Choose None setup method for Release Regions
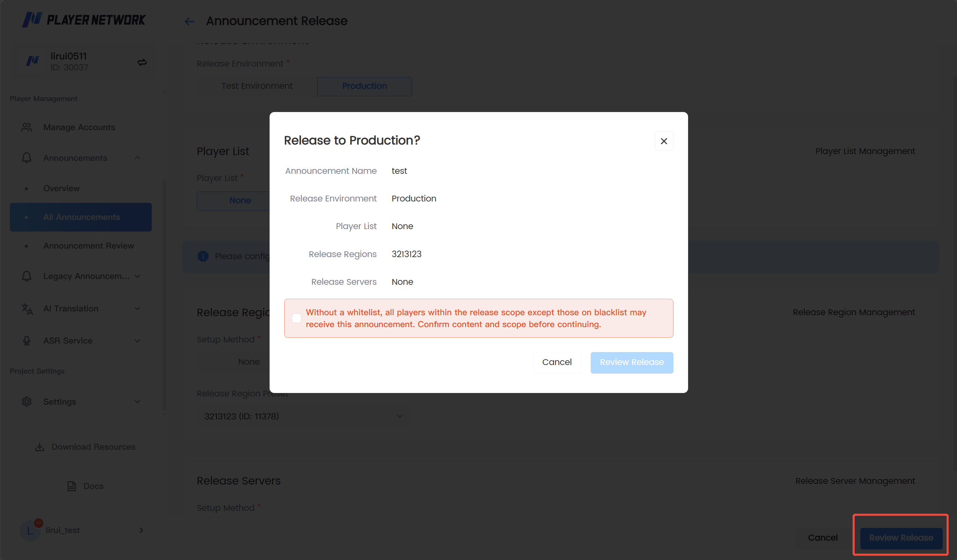 (249, 362)
